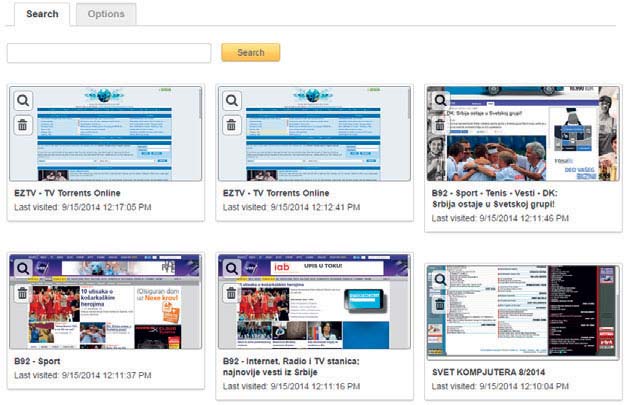
Task: Open the B92 - Sport thumbnail
Action: pos(106,302)
